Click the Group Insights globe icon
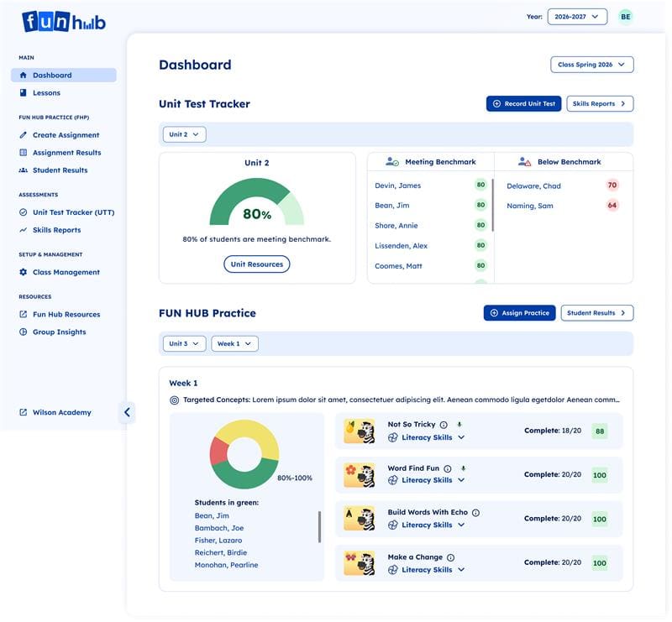 pyautogui.click(x=24, y=331)
